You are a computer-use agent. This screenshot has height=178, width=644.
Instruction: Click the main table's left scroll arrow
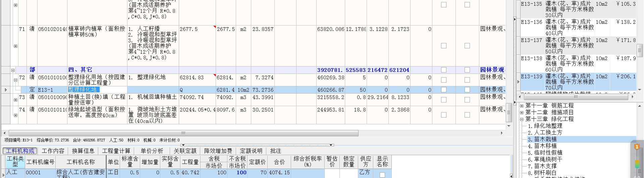tap(4, 133)
